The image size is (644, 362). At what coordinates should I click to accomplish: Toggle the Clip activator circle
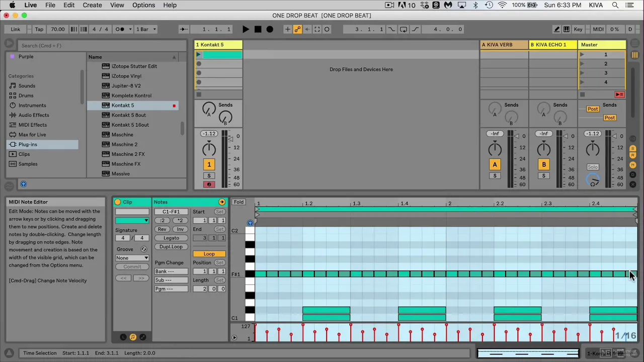pos(118,202)
